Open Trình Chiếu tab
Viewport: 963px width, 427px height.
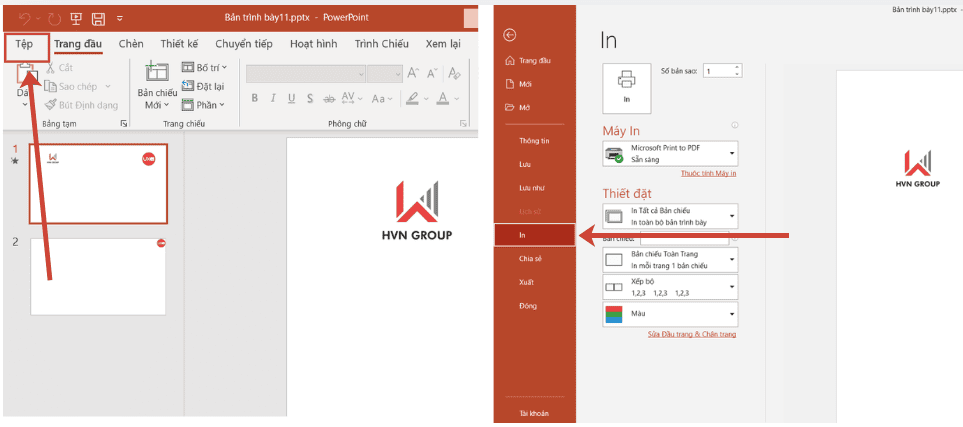pos(381,44)
